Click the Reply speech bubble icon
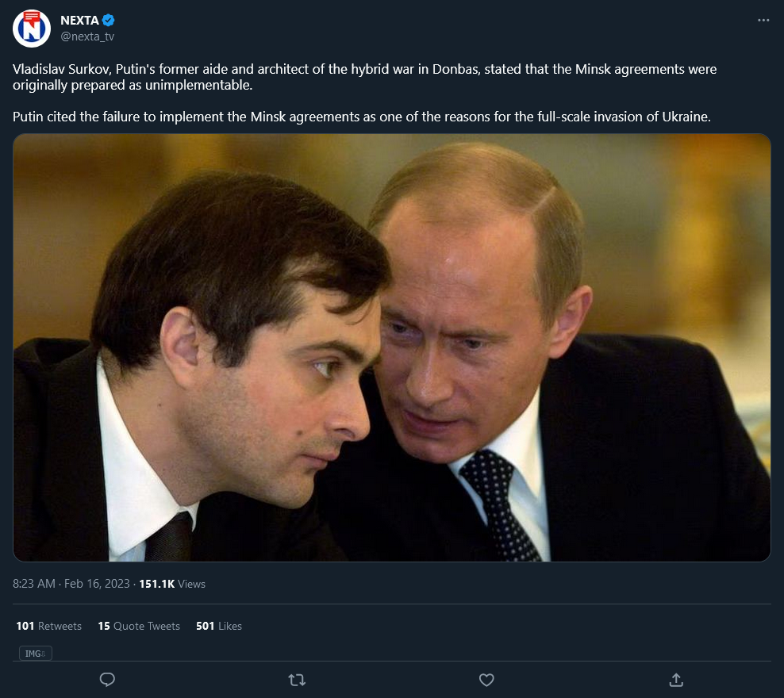 pyautogui.click(x=108, y=680)
